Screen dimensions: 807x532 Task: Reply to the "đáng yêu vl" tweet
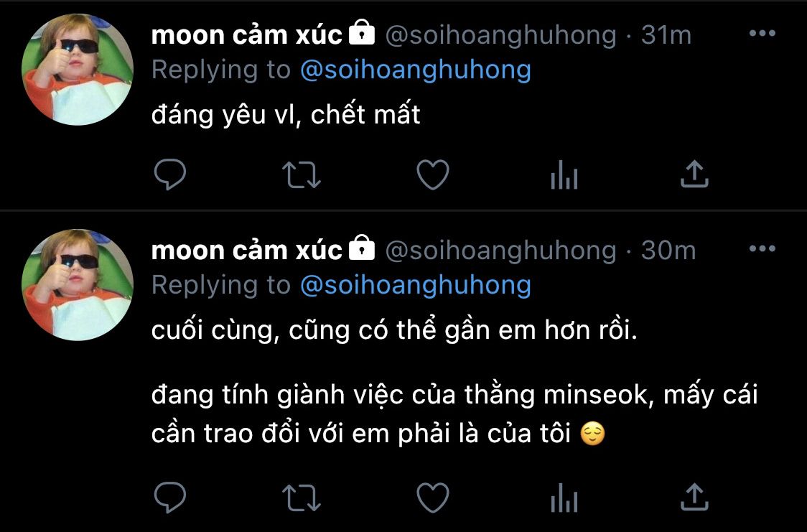coord(170,174)
